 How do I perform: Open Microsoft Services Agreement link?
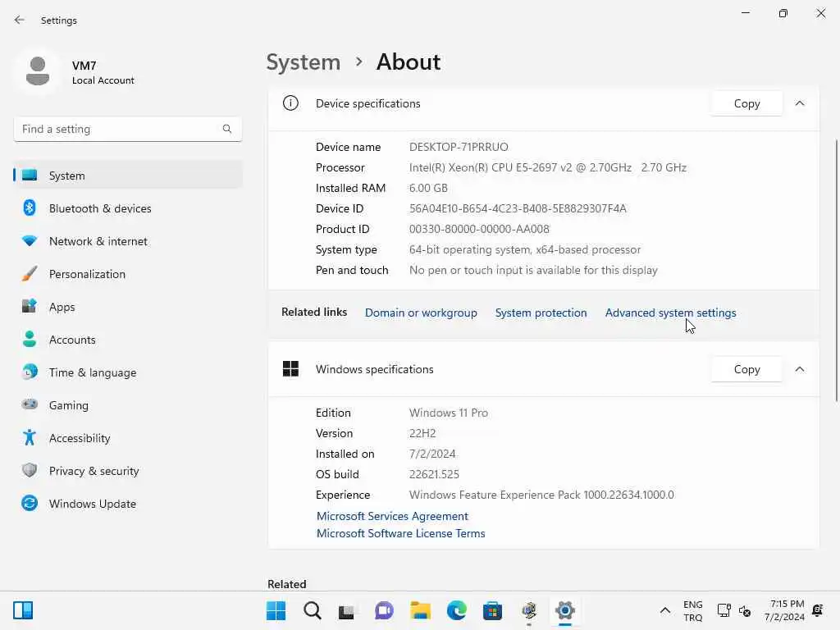pyautogui.click(x=392, y=516)
